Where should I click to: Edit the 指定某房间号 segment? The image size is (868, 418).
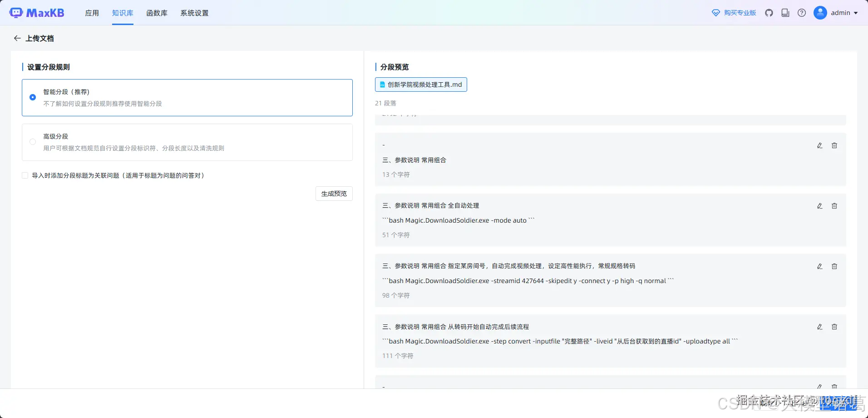[820, 266]
